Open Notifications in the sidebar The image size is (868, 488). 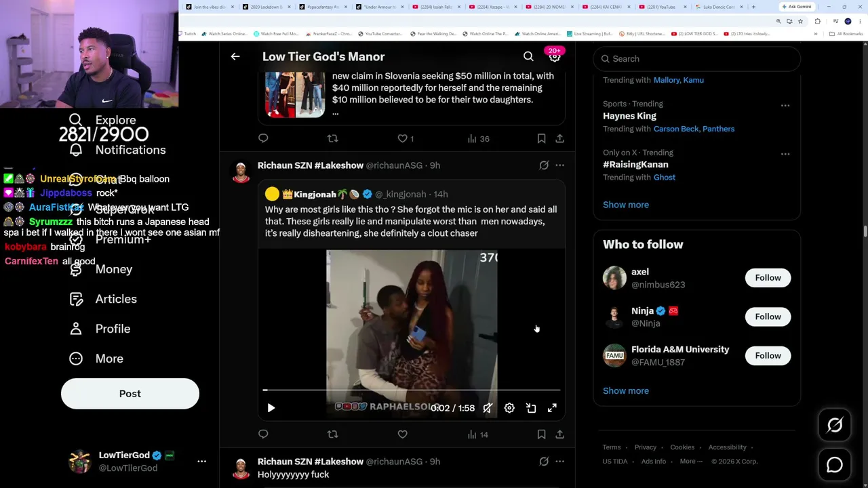(x=117, y=150)
